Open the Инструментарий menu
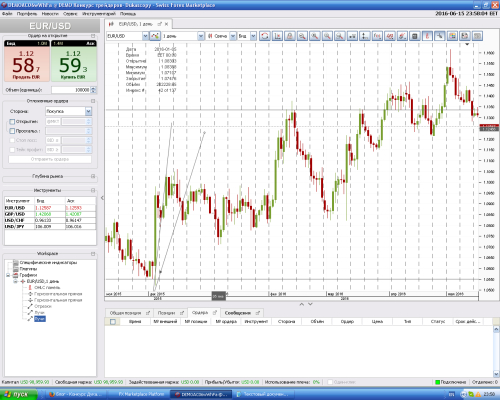 point(99,14)
